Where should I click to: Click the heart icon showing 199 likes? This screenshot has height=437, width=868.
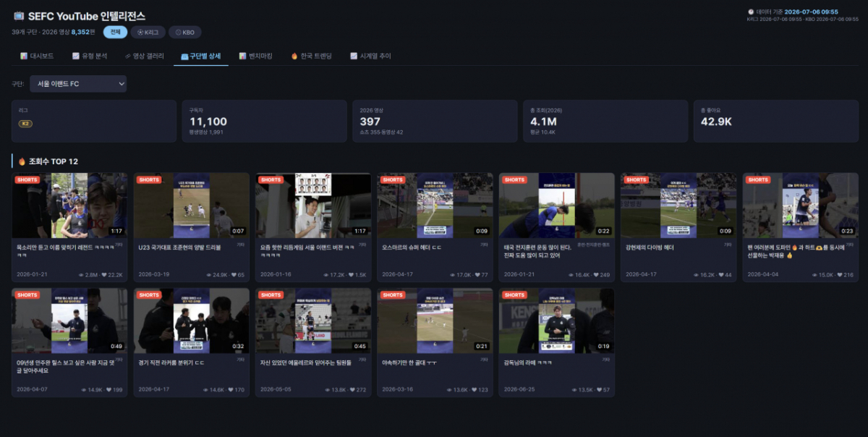[x=109, y=391]
